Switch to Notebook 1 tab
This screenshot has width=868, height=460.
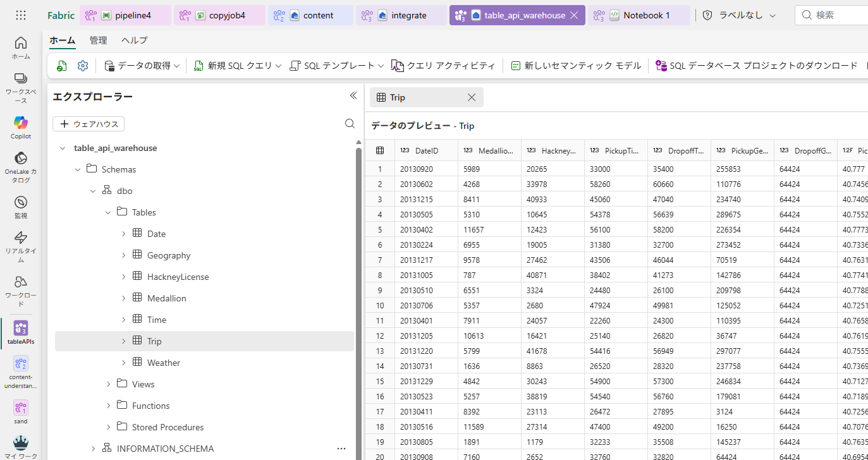tap(639, 15)
